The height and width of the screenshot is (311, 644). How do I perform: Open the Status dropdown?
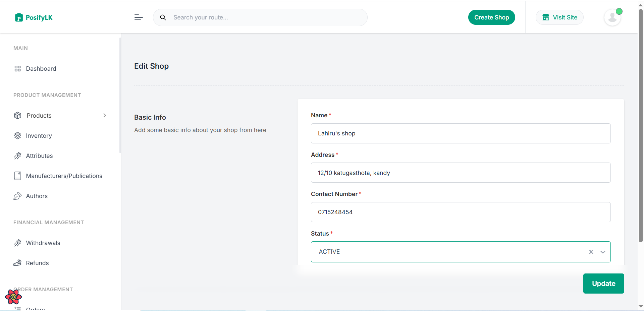click(x=603, y=252)
